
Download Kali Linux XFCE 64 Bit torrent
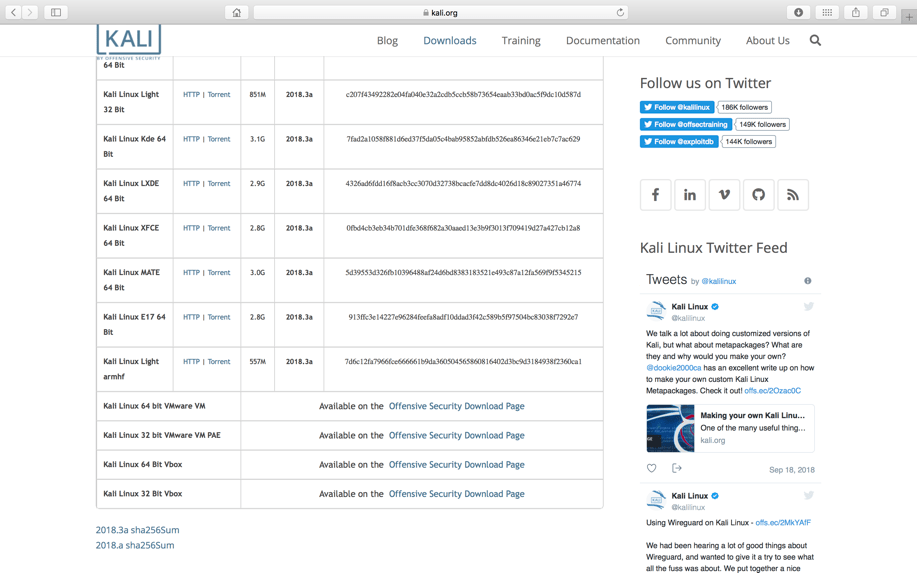[219, 228]
